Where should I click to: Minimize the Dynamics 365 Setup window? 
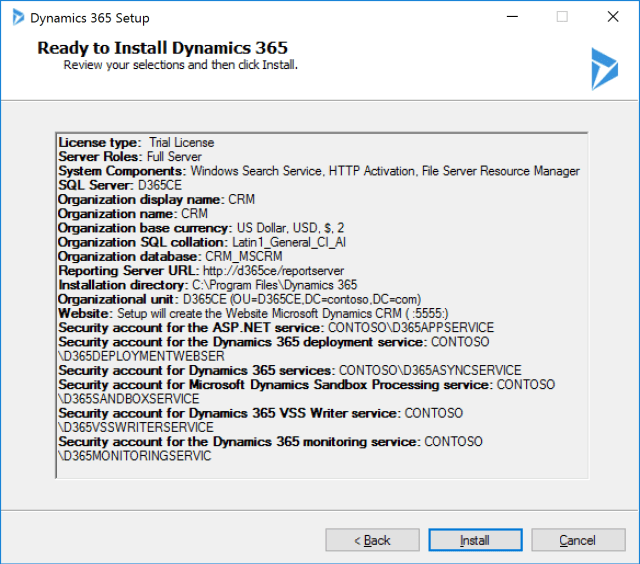click(x=512, y=17)
